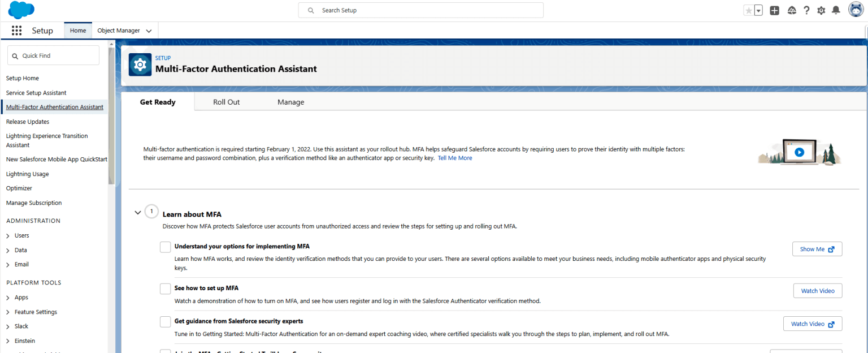This screenshot has width=868, height=353.
Task: Click the Quick Find search field
Action: coord(54,55)
